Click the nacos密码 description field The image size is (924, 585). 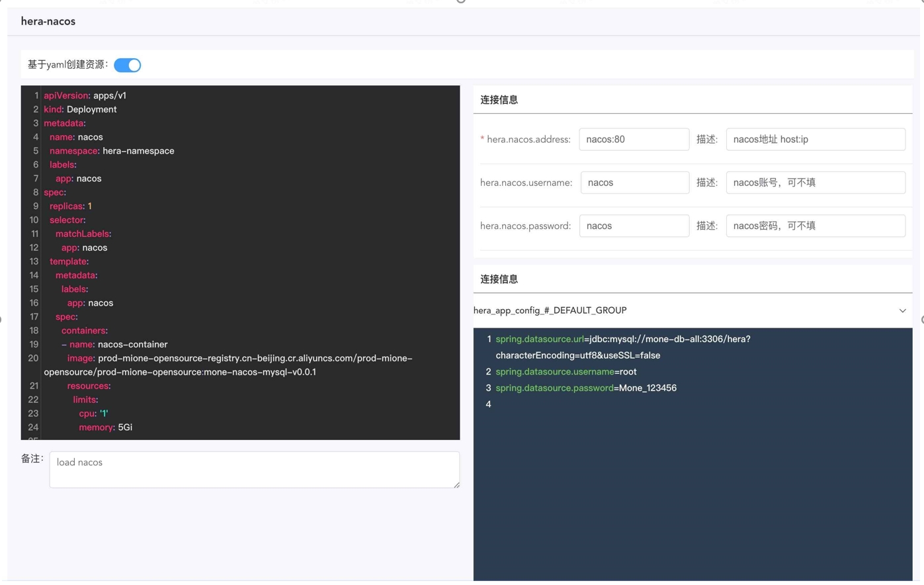816,226
